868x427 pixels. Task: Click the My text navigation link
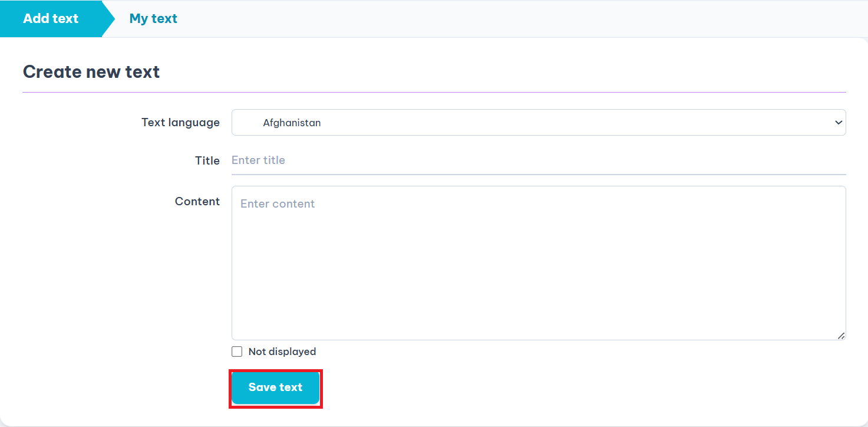153,18
